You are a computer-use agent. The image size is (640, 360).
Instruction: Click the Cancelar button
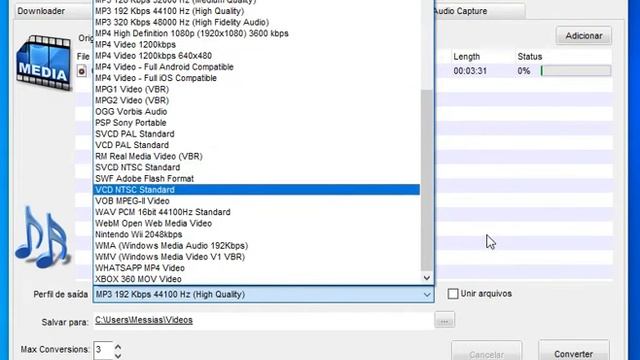tap(486, 352)
